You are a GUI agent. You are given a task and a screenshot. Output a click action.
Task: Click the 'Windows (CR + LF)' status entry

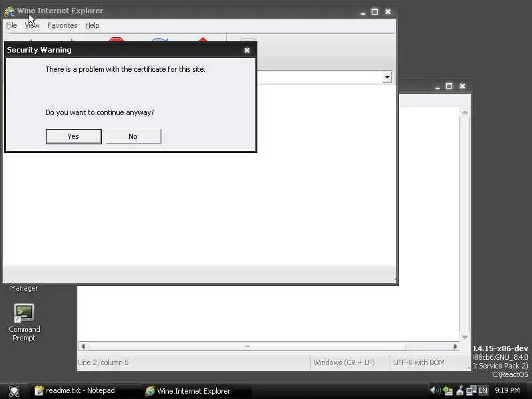click(344, 362)
